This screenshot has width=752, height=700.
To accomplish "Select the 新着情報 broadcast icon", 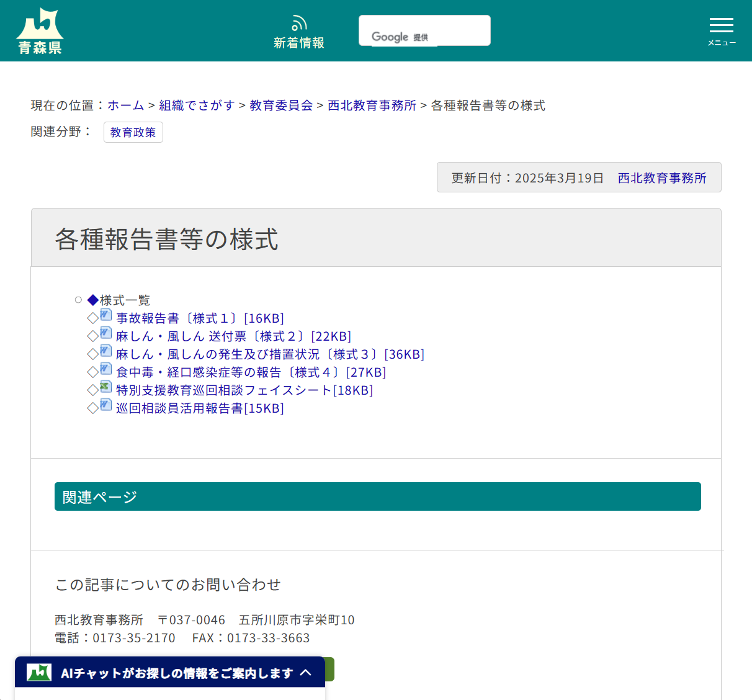I will [299, 22].
